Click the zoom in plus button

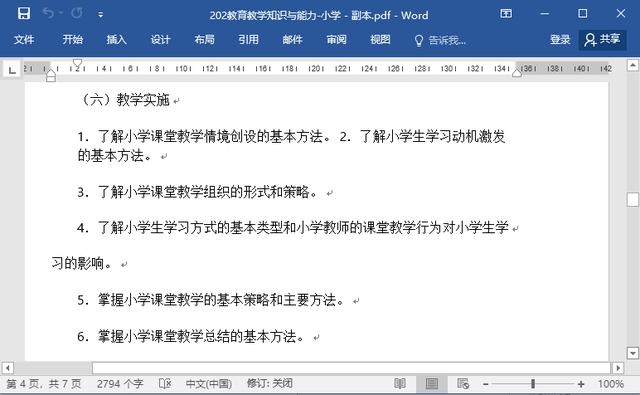[x=581, y=384]
